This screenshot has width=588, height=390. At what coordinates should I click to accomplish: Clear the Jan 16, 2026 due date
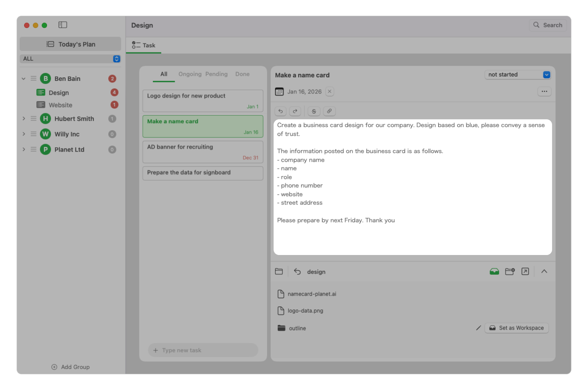330,92
